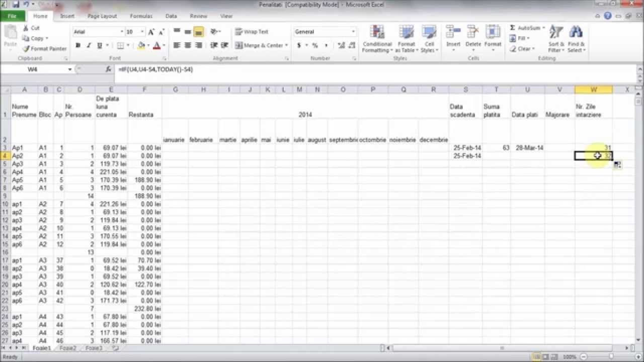Image resolution: width=644 pixels, height=362 pixels.
Task: Open the Copy dropdown arrow
Action: tap(47, 38)
